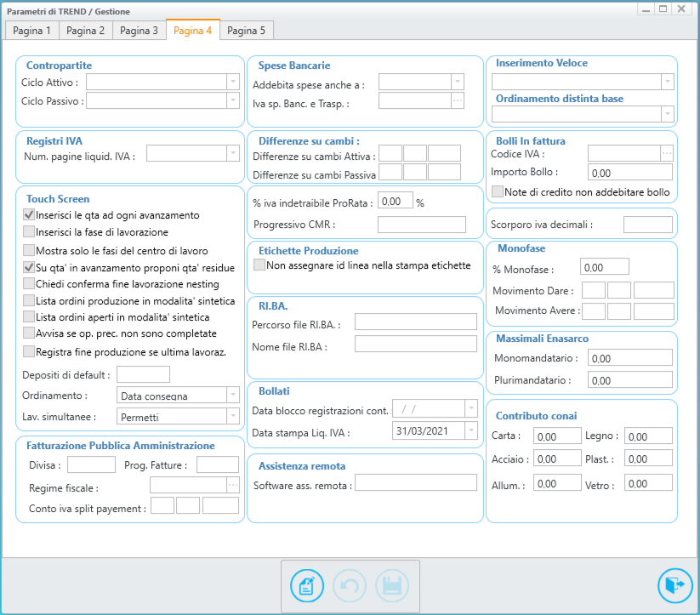Click the Prog. Fatture input field
The width and height of the screenshot is (700, 615).
click(218, 464)
